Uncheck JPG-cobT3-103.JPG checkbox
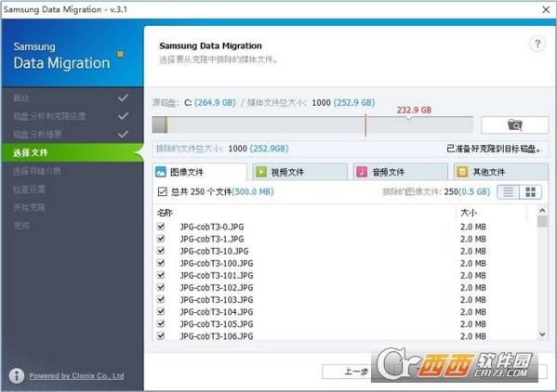Screen dimensions: 557x392 pyautogui.click(x=161, y=299)
